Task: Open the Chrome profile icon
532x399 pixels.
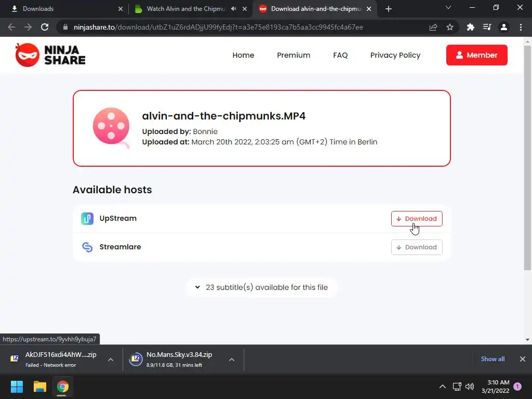Action: coord(504,27)
